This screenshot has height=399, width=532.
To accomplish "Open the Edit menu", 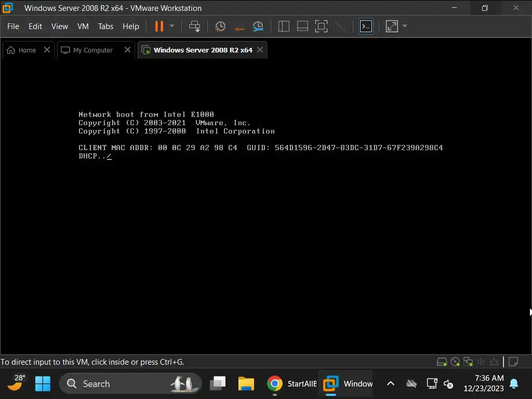I will click(35, 26).
